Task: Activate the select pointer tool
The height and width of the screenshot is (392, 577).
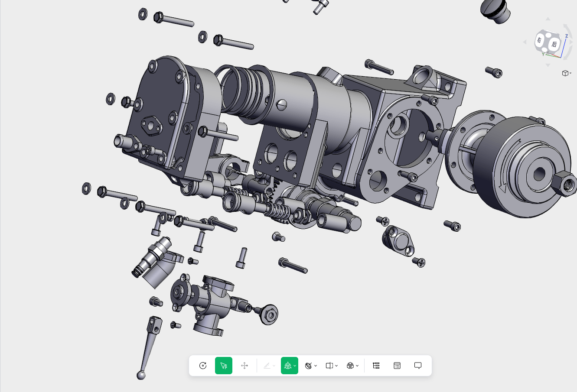Action: click(224, 366)
